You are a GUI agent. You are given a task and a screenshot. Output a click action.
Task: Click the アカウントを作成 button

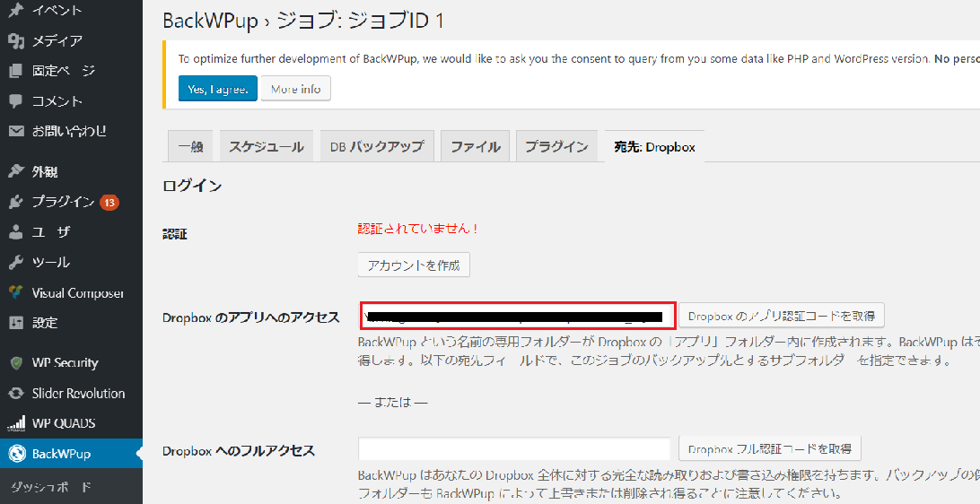[413, 265]
